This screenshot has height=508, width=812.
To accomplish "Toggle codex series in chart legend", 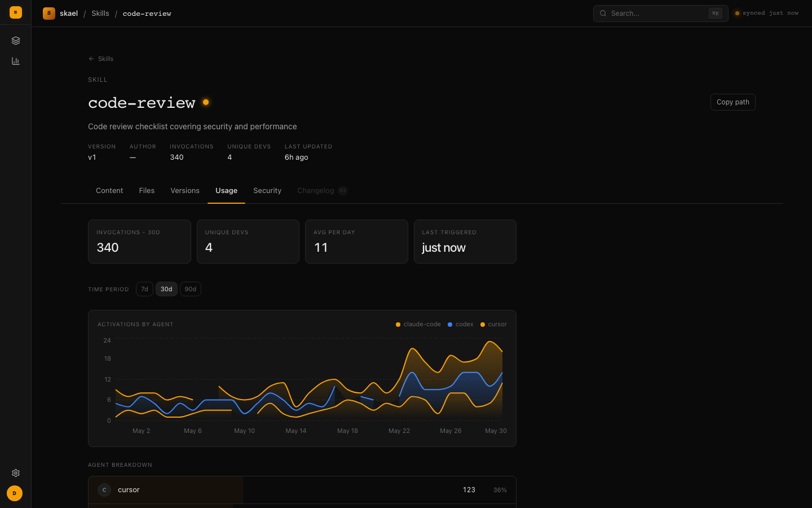I will (x=461, y=325).
